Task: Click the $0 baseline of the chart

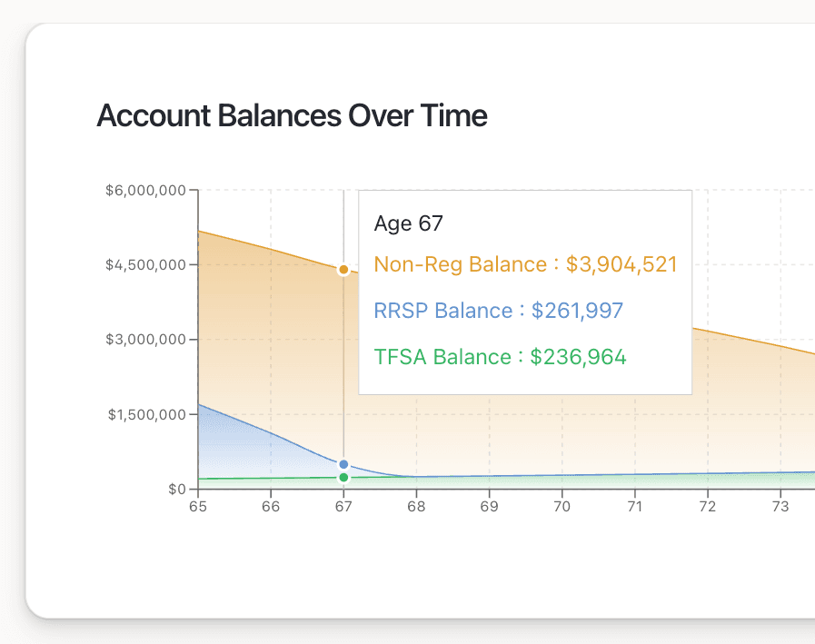Action: point(176,487)
